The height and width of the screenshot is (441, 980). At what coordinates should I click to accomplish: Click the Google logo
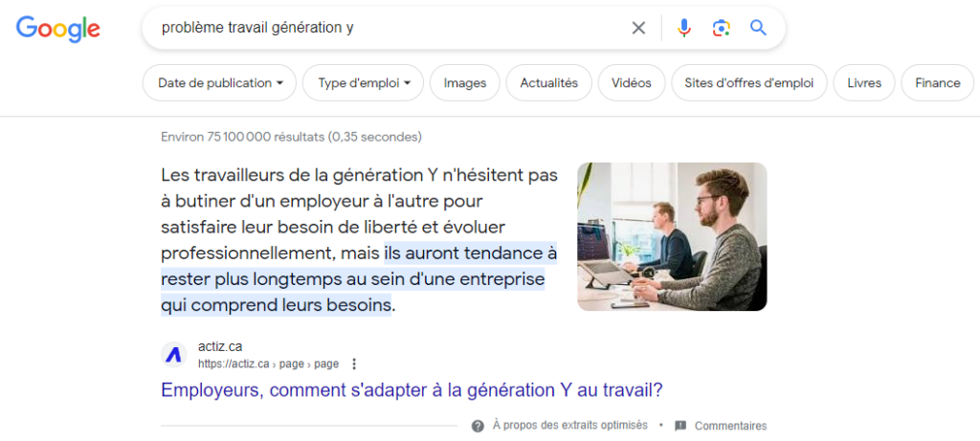(x=58, y=29)
